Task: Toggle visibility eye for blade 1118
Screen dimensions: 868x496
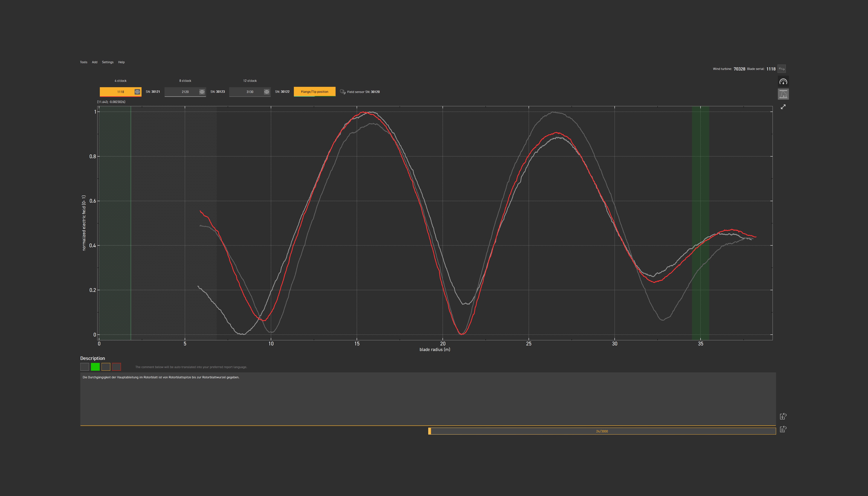Action: pyautogui.click(x=137, y=92)
